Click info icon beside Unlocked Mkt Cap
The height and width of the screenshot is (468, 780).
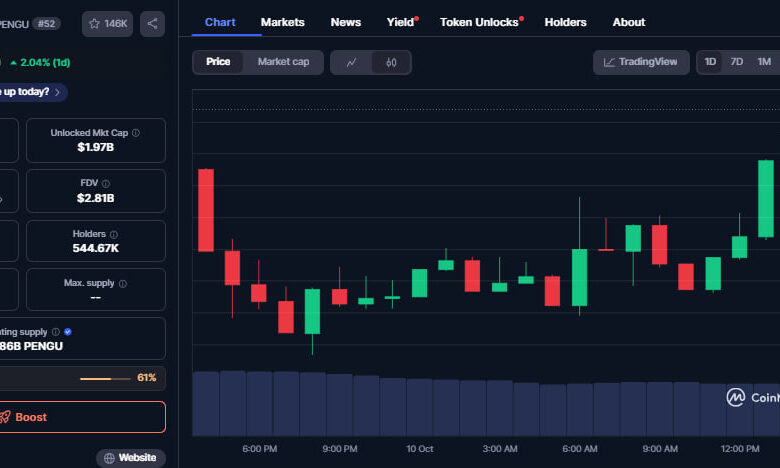pos(136,132)
